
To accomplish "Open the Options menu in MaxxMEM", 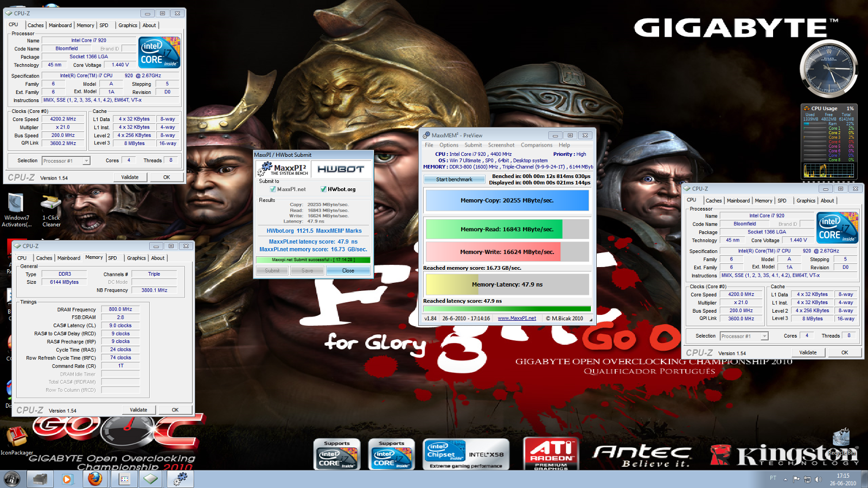I will pos(449,145).
